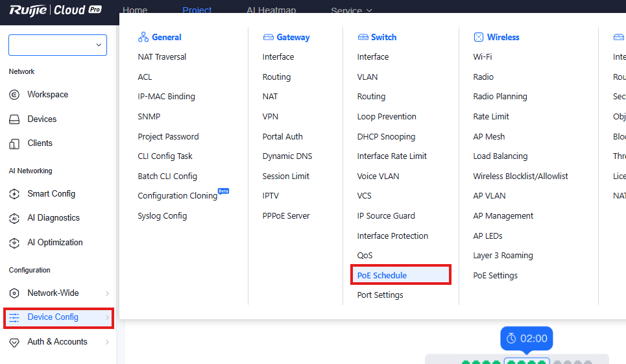Click the Smart Config icon
Screen dimensions: 626x364
pos(14,194)
